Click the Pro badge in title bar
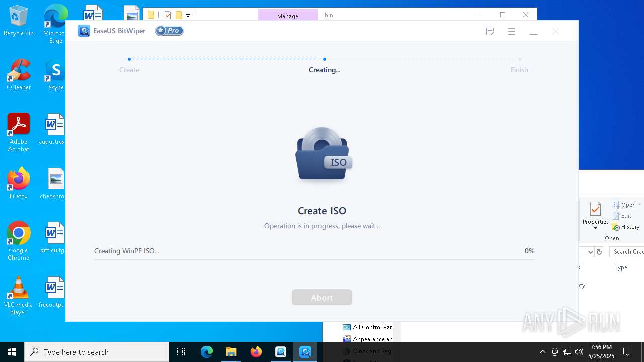Viewport: 644px width, 362px height. click(170, 31)
